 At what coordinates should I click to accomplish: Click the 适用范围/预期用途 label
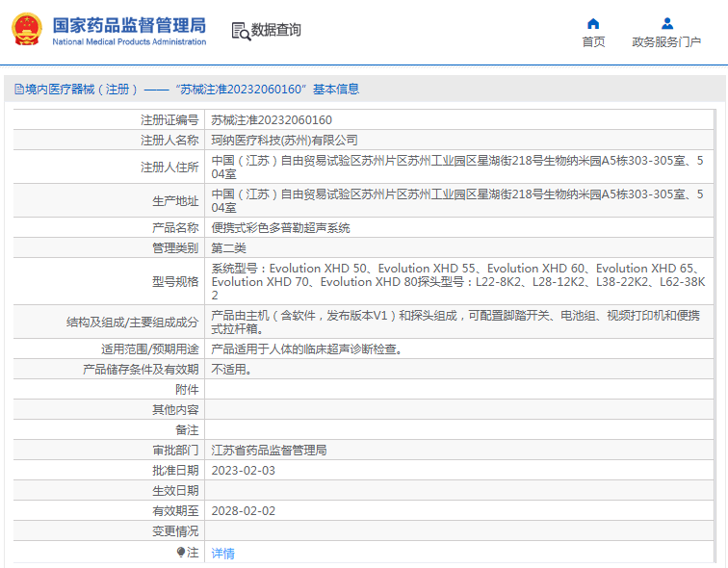point(150,349)
